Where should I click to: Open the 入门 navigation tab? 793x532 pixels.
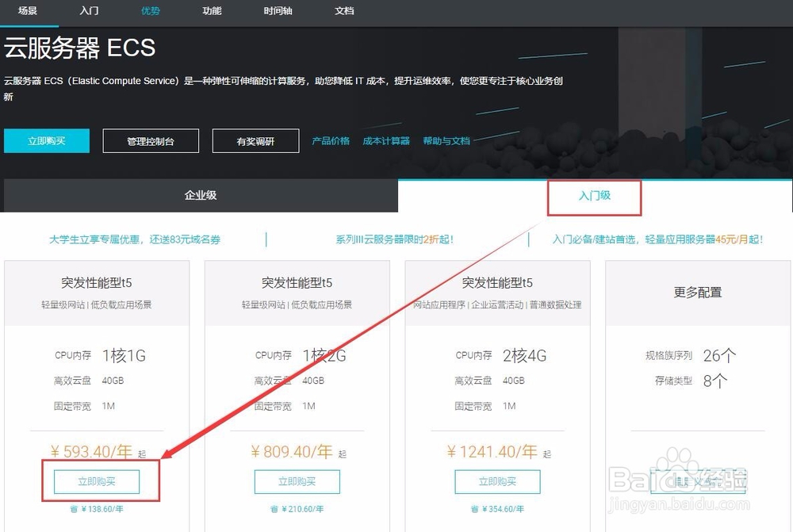pos(89,12)
